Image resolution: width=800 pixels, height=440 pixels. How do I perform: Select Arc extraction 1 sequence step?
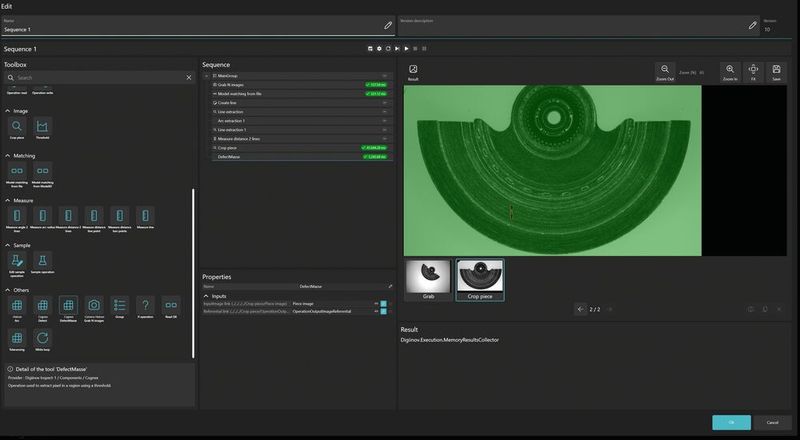pos(302,121)
